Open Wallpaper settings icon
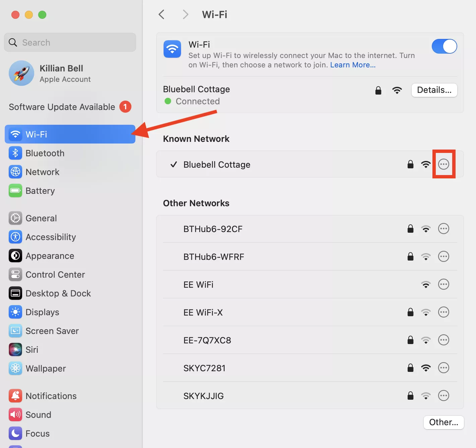The image size is (476, 448). [x=15, y=369]
